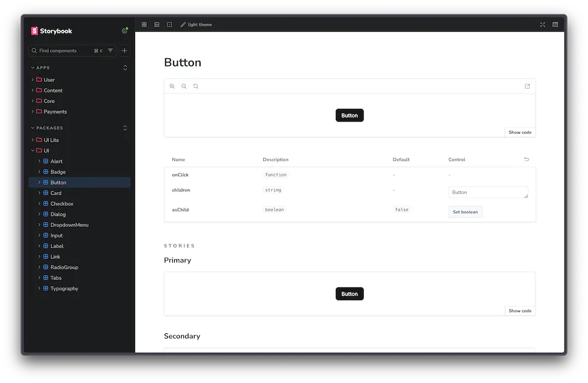Click the zoom in magnifier icon
The image size is (588, 383).
coord(172,86)
